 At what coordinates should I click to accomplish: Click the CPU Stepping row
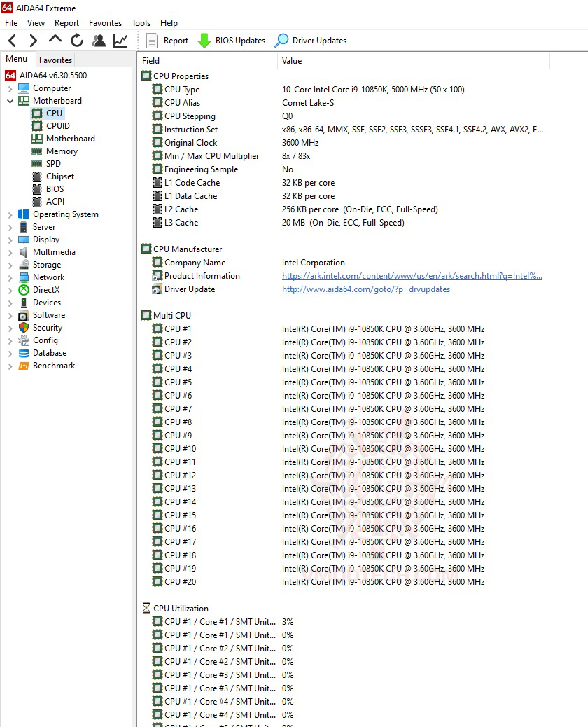[343, 116]
